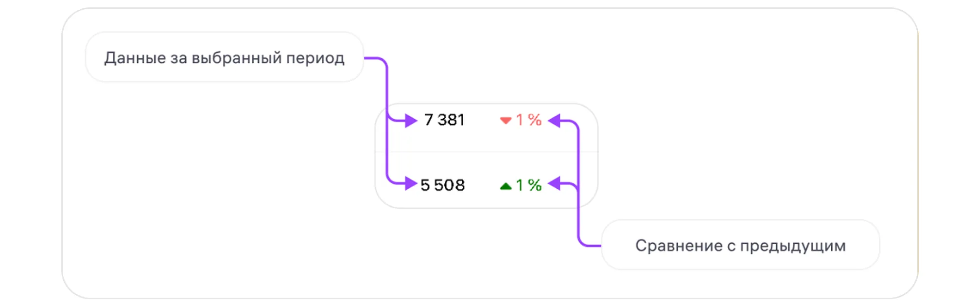
Task: Click the divider line between the two rows
Action: 486,152
